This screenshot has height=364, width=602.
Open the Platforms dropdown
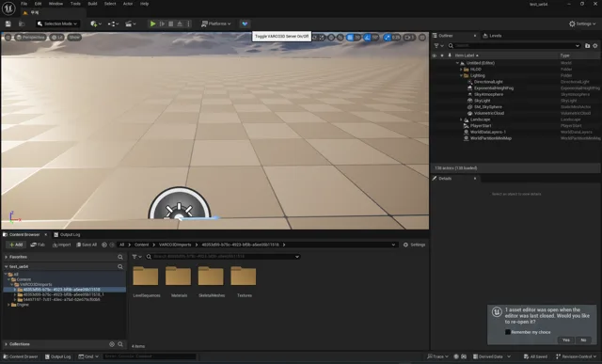(216, 24)
